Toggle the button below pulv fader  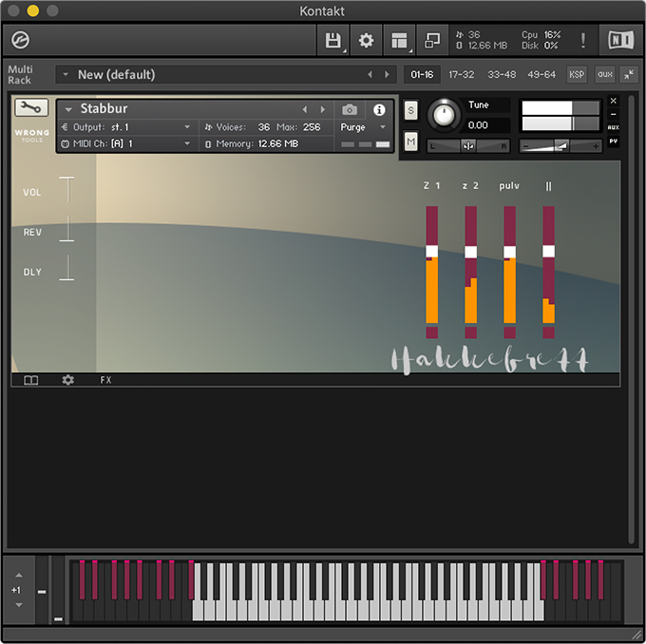tap(509, 332)
